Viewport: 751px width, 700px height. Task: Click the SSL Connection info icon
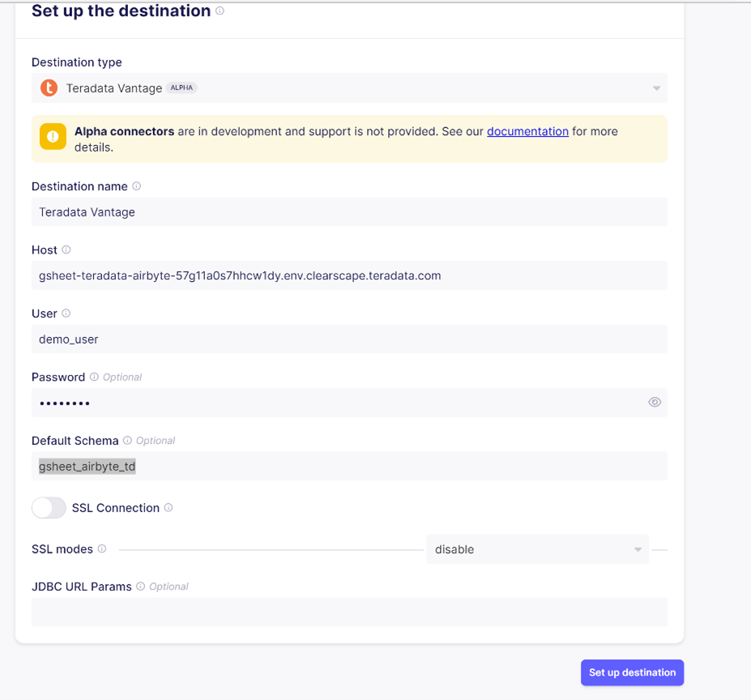coord(169,508)
